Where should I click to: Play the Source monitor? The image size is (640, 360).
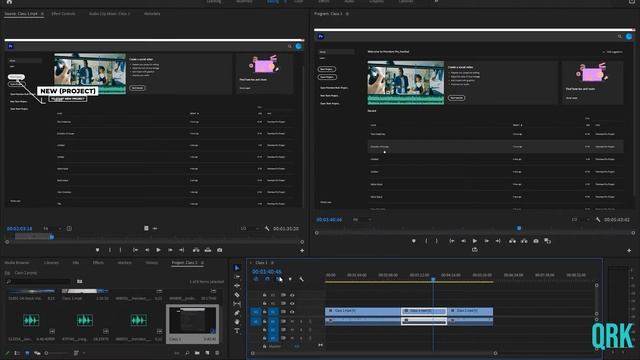click(158, 250)
